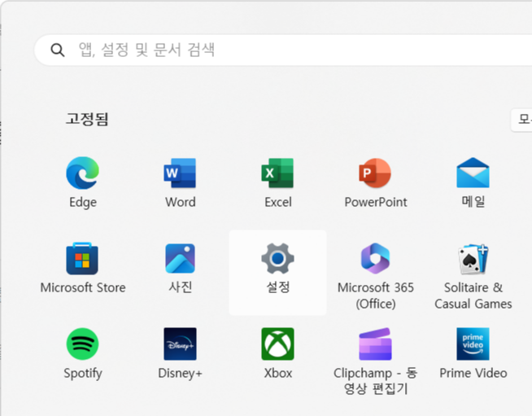This screenshot has height=416, width=532.
Task: Launch the Prime Video app
Action: (x=473, y=344)
